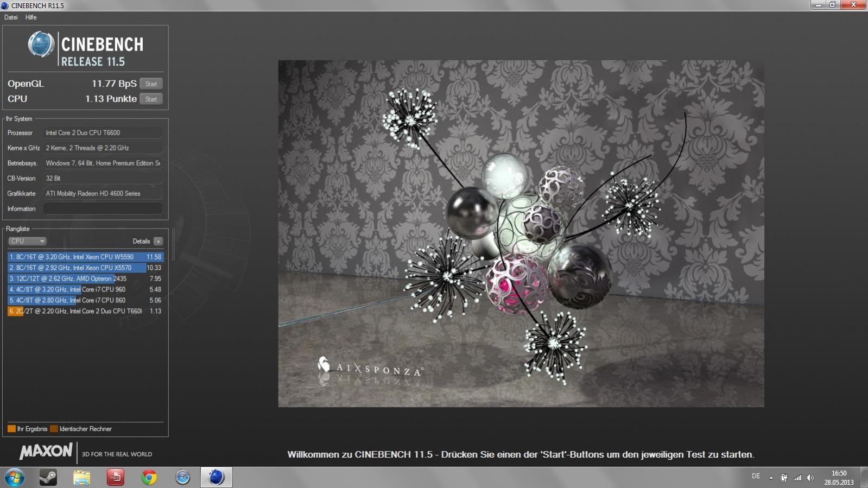Click the power plug tray icon
Viewport: 868px width, 488px height.
click(784, 478)
